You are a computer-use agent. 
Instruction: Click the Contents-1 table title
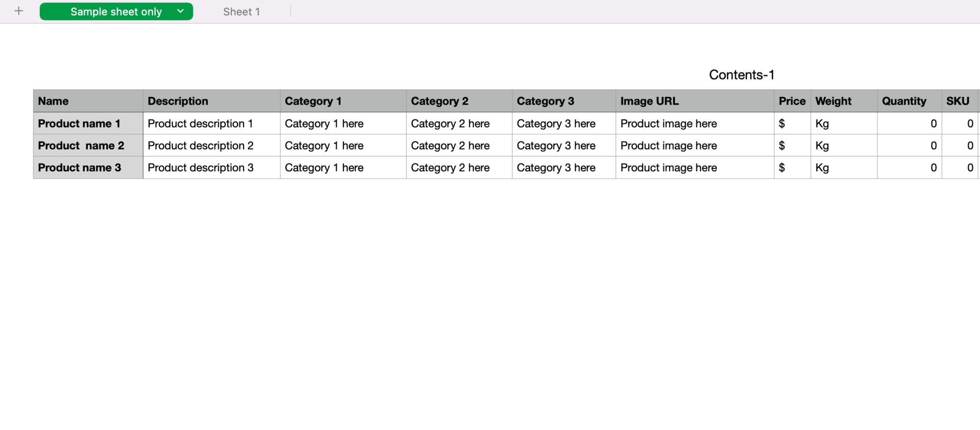click(741, 75)
